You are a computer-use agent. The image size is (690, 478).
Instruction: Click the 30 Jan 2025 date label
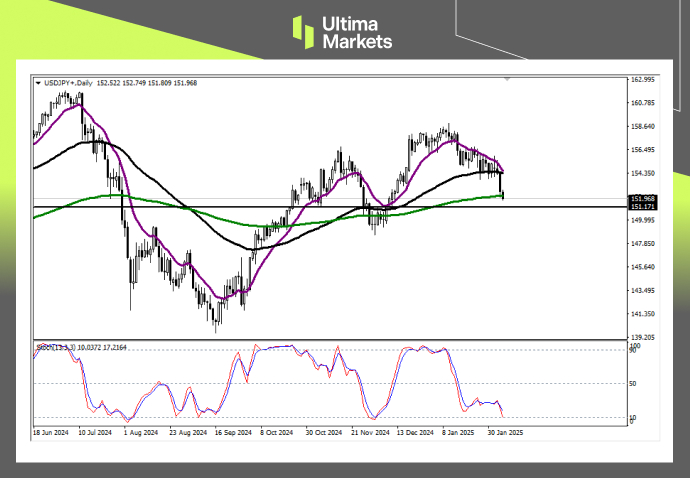pos(503,432)
